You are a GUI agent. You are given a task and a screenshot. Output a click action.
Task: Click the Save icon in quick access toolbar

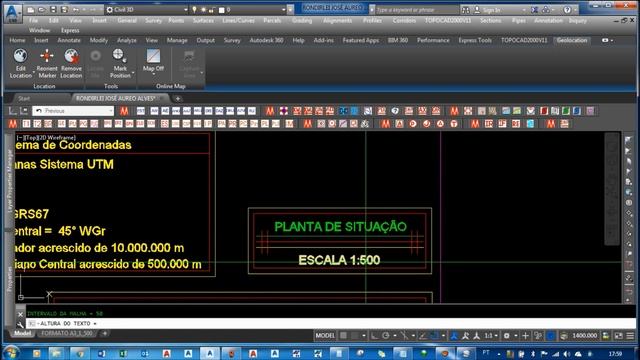(53, 9)
